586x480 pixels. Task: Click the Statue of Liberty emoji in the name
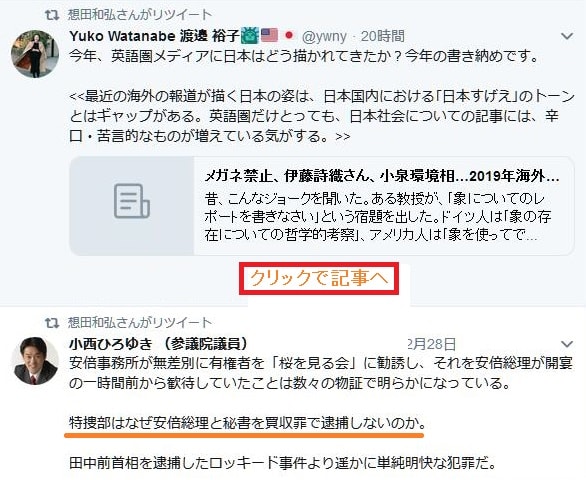[250, 36]
